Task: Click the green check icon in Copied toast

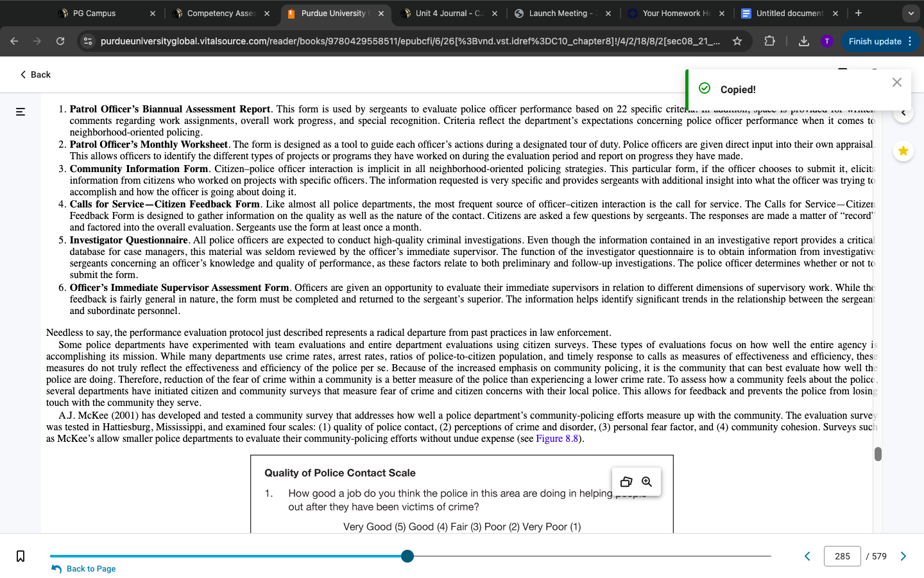Action: point(705,89)
